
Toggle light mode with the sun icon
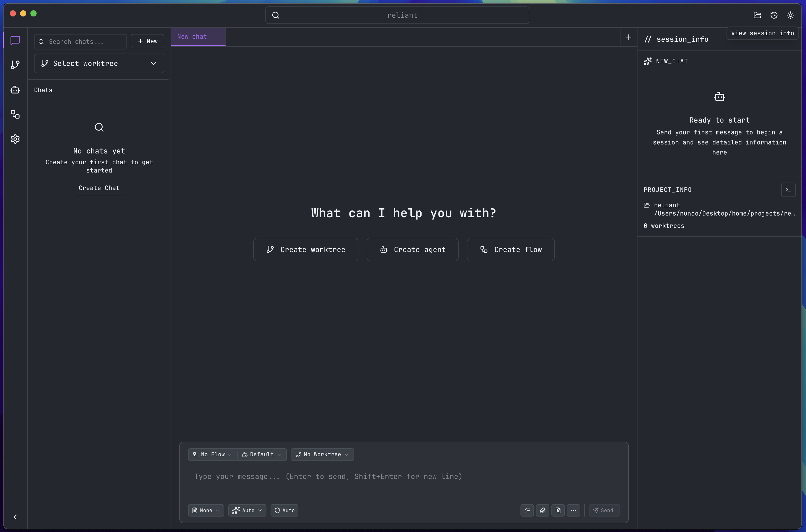[790, 15]
